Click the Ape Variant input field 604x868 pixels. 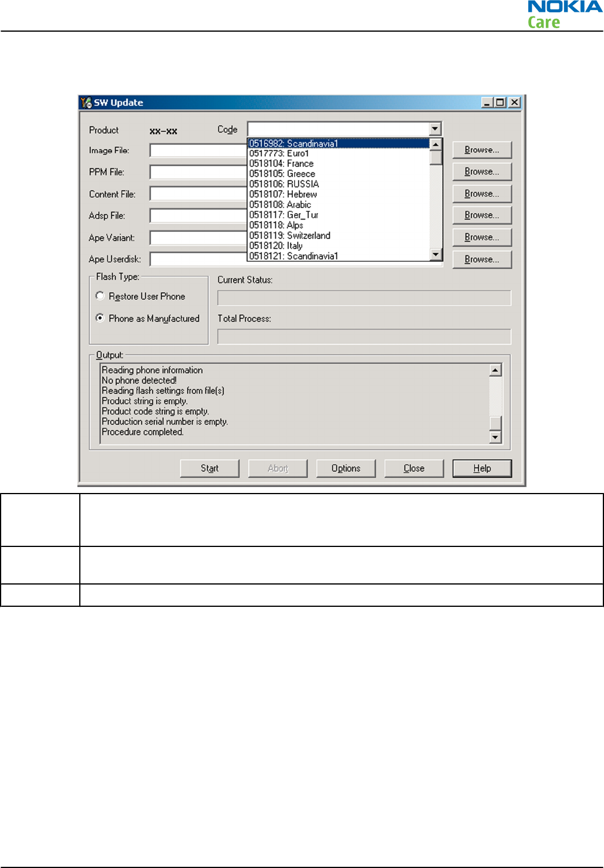(x=198, y=238)
